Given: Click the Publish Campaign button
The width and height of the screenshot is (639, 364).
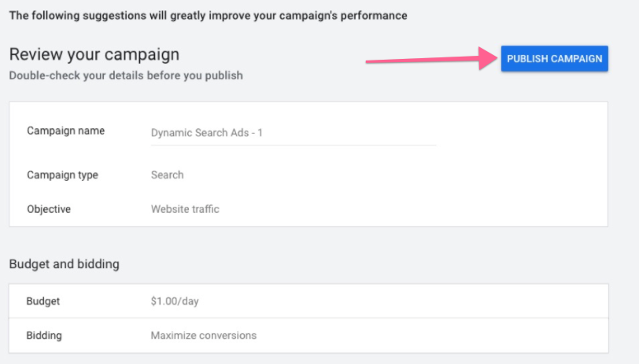Looking at the screenshot, I should 554,58.
